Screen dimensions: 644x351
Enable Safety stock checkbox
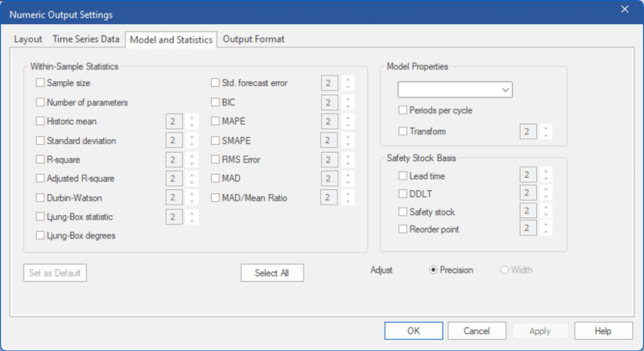pos(403,212)
